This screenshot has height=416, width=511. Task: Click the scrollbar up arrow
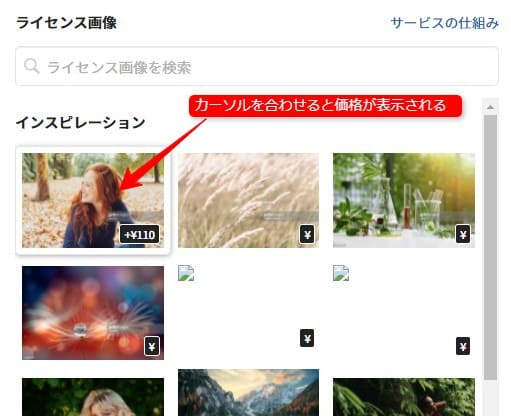click(x=490, y=107)
